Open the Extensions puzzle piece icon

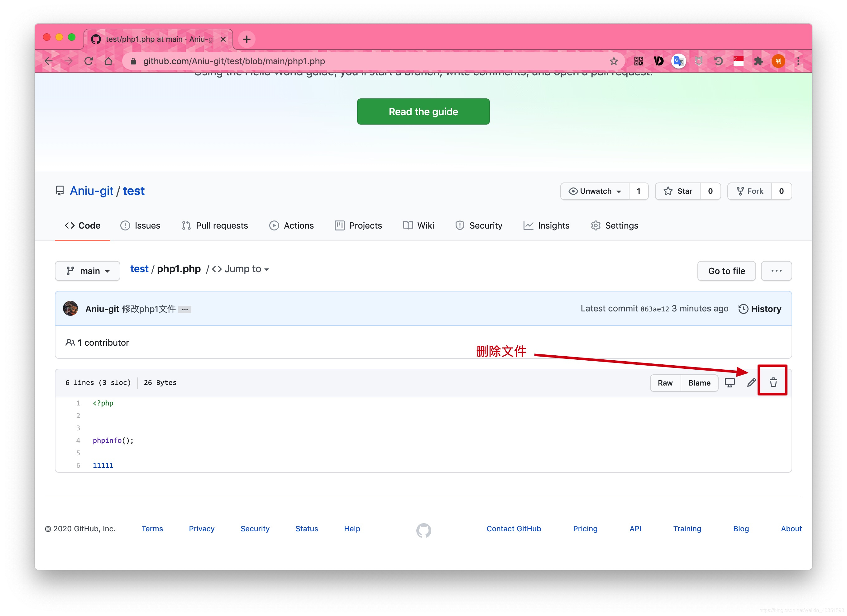coord(758,61)
